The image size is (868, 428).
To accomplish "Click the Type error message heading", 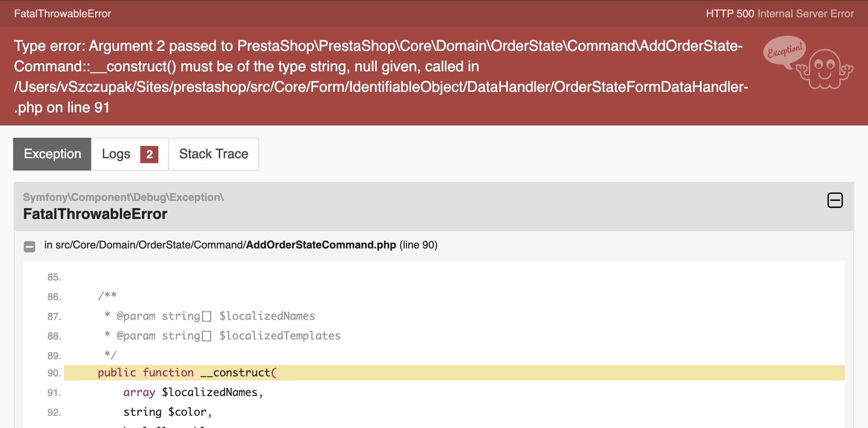I will coord(381,77).
